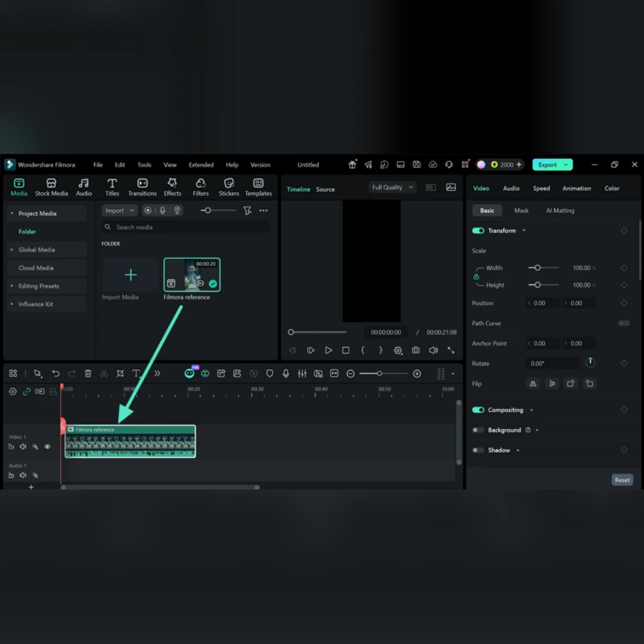Viewport: 644px width, 644px height.
Task: Click the Export button
Action: (547, 165)
